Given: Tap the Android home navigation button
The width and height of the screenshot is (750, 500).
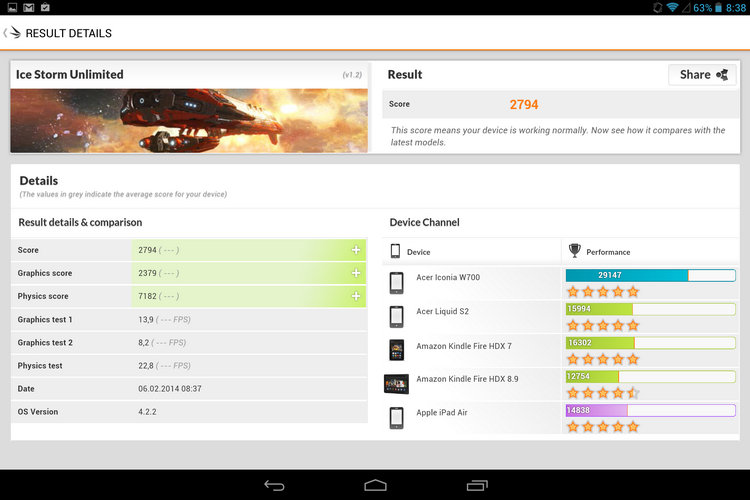Looking at the screenshot, I should point(375,486).
